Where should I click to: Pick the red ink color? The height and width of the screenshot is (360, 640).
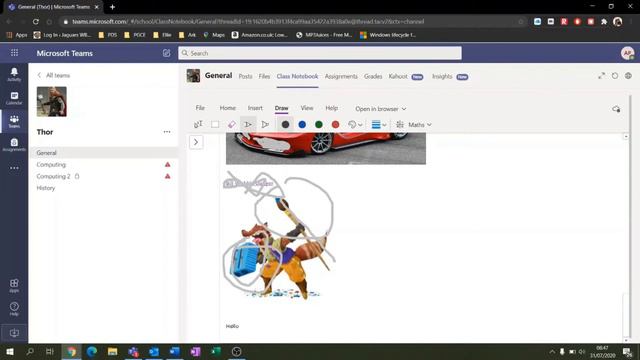(336, 124)
